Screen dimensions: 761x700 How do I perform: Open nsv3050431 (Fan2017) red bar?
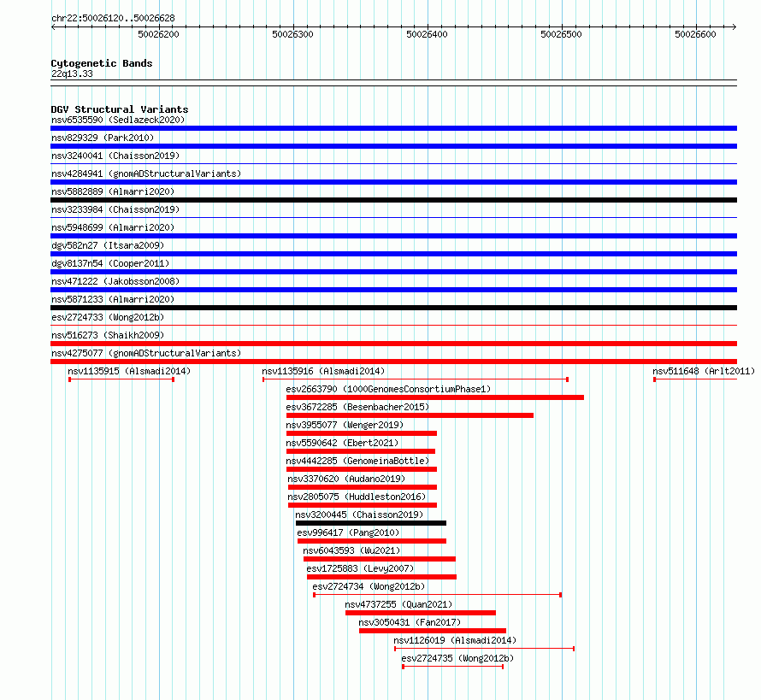(x=433, y=631)
